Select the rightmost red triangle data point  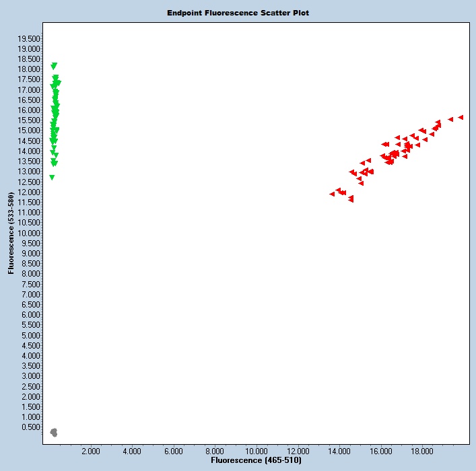click(x=461, y=117)
